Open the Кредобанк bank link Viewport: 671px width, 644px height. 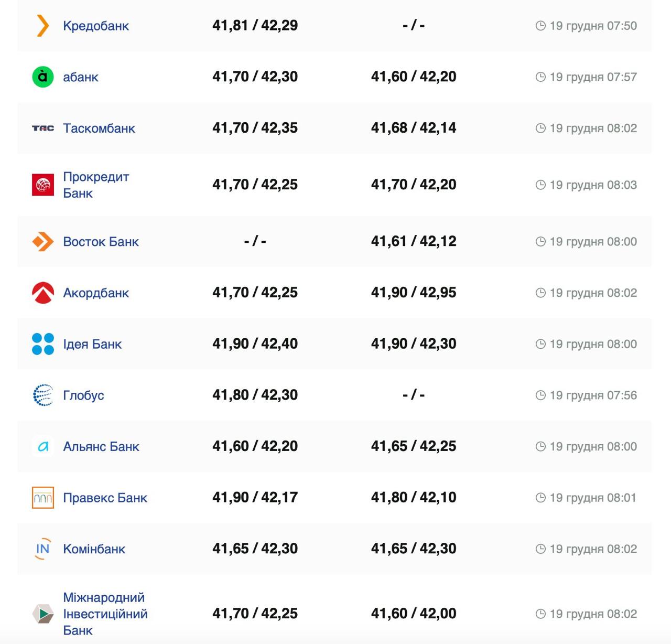[96, 26]
